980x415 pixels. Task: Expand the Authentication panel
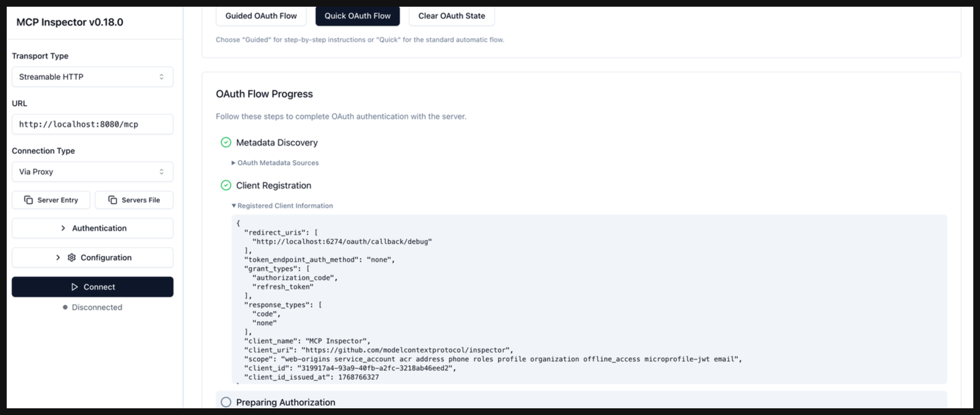(92, 228)
